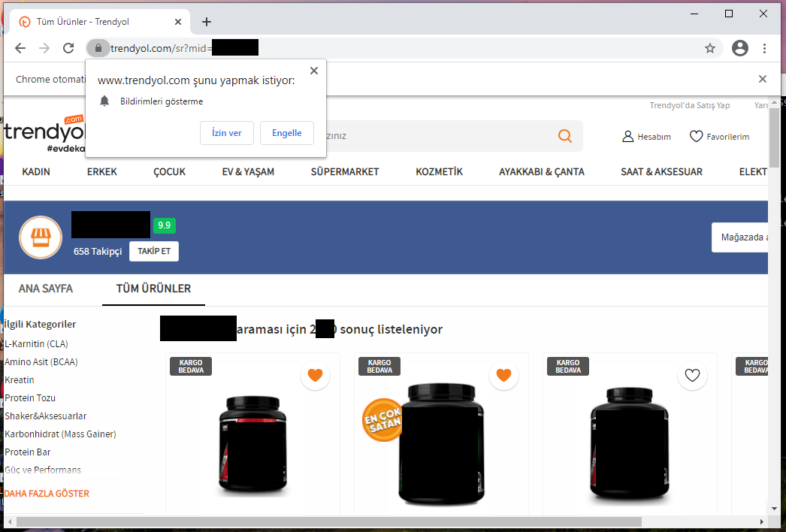
Task: Open the third product thumbnail
Action: pos(630,446)
